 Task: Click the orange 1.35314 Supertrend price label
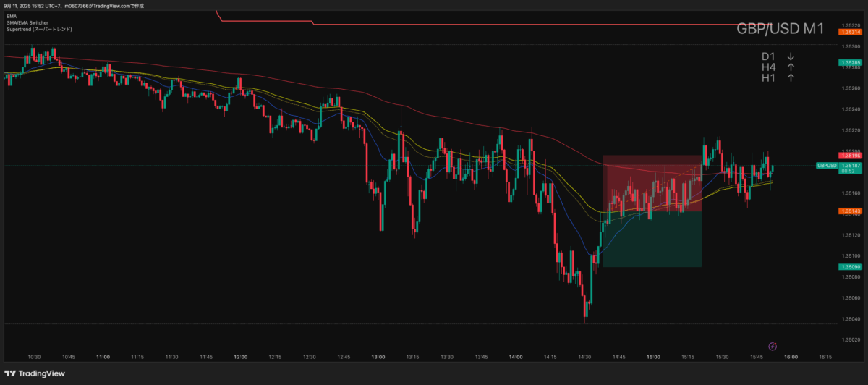(x=850, y=33)
